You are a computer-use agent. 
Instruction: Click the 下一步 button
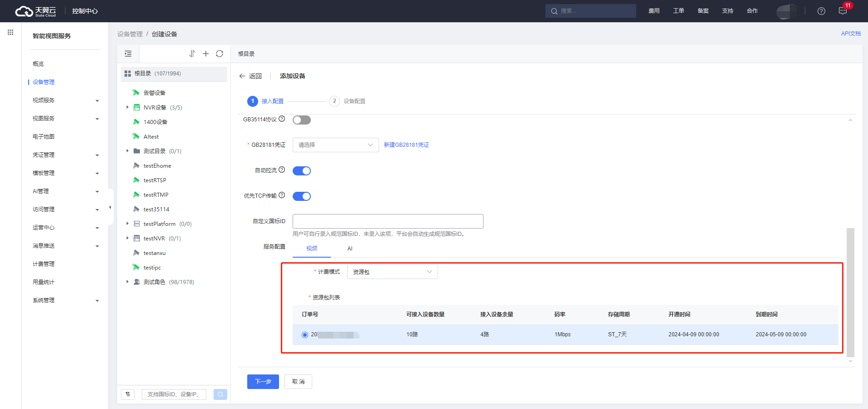(263, 382)
